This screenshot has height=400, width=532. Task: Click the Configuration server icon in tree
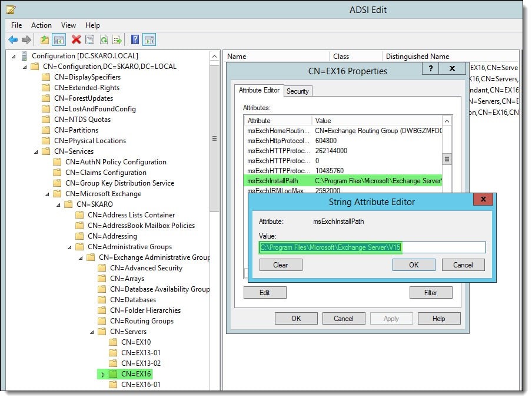[24, 56]
